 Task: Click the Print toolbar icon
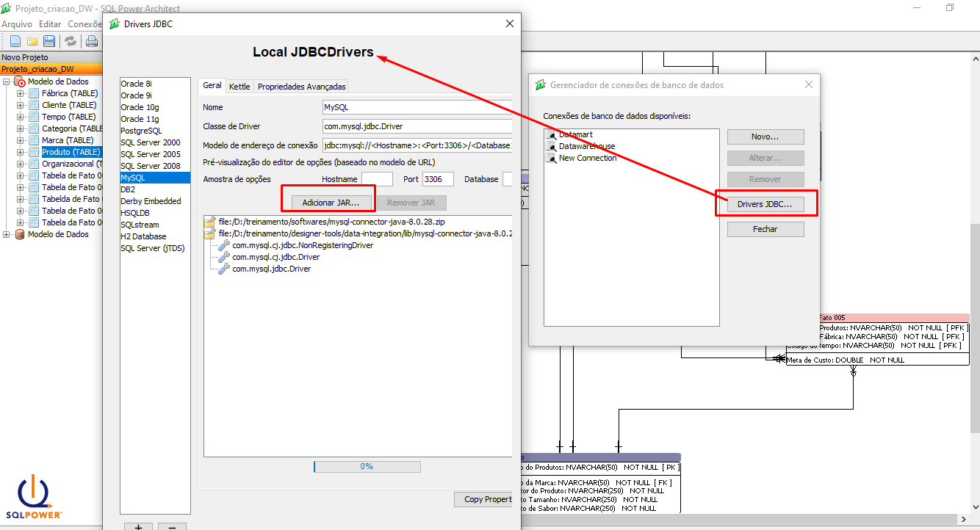(92, 41)
